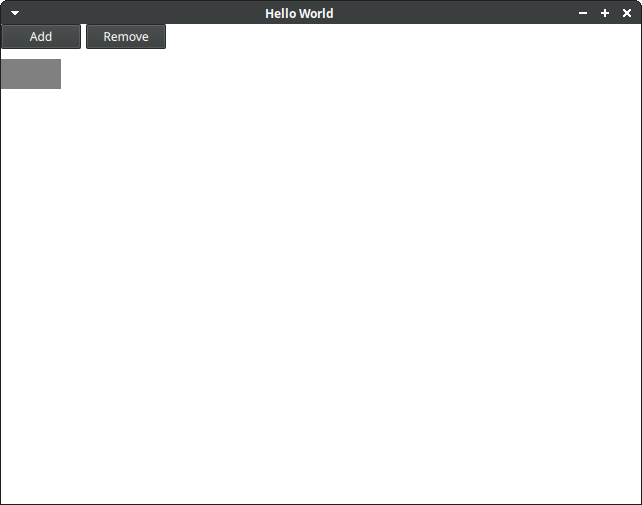642x505 pixels.
Task: Click the canvas's bottom-right corner area
Action: (625, 490)
